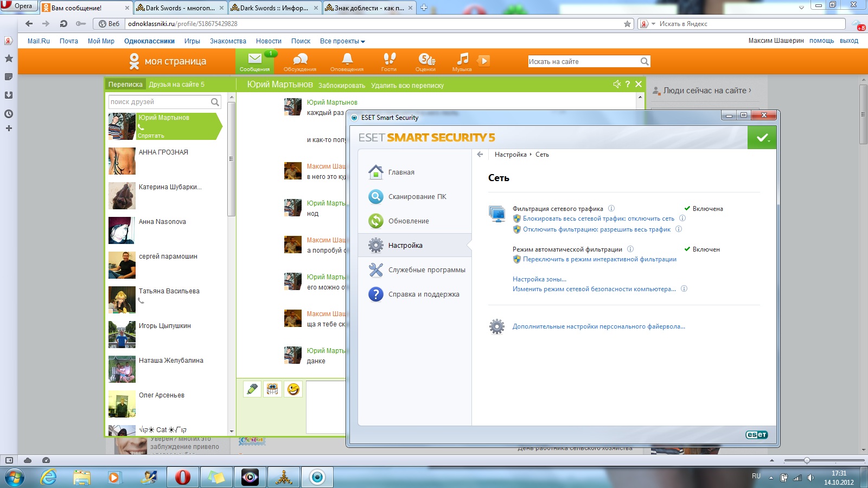The width and height of the screenshot is (868, 488).
Task: Click the search magnifier in site search
Action: (x=644, y=61)
